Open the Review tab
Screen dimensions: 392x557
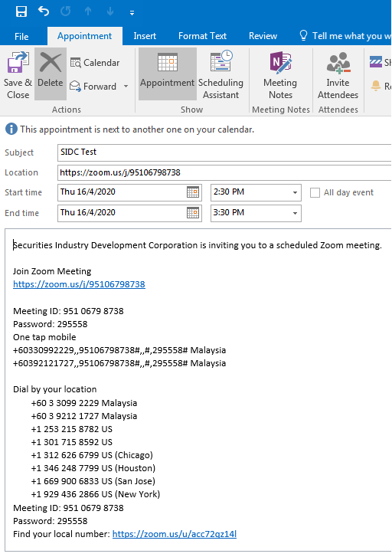[x=263, y=36]
